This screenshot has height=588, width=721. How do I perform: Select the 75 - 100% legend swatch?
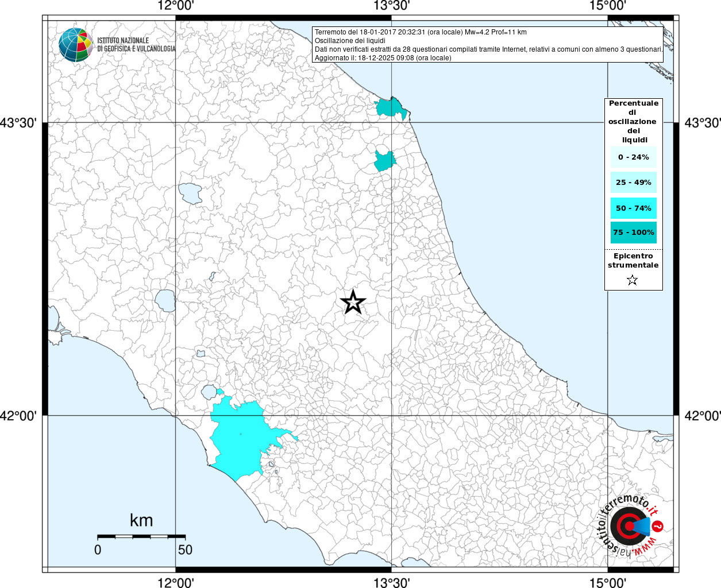[x=634, y=232]
